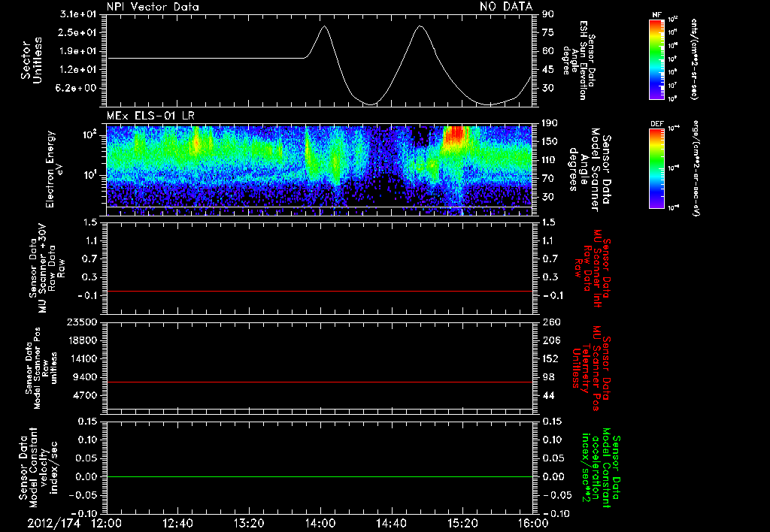Click the '260' telemetry tick value

pos(551,322)
